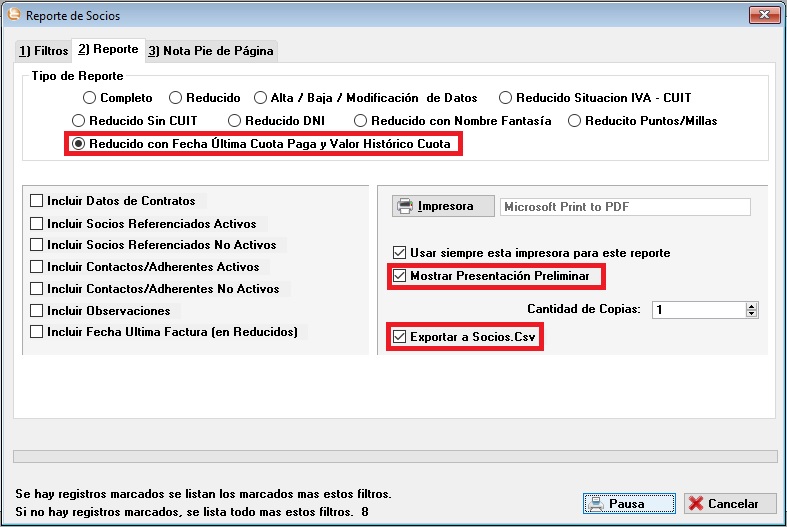Select the Reducido DNI radio button
Viewport: 787px width, 527px height.
point(236,121)
